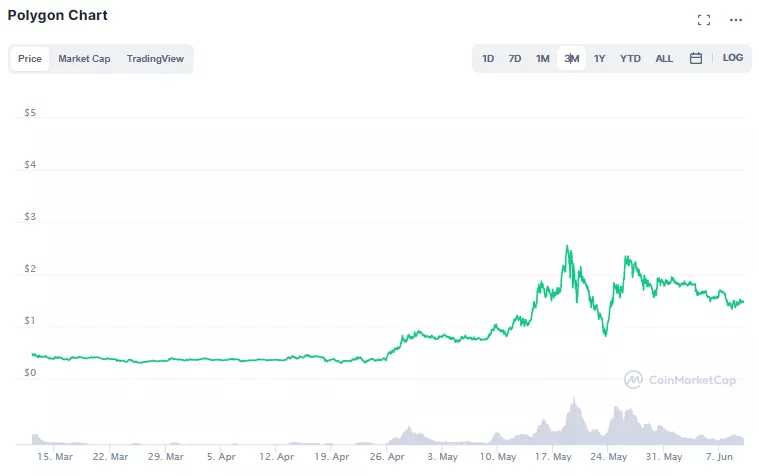Click the Polygon Chart heading
The image size is (759, 475).
point(58,16)
